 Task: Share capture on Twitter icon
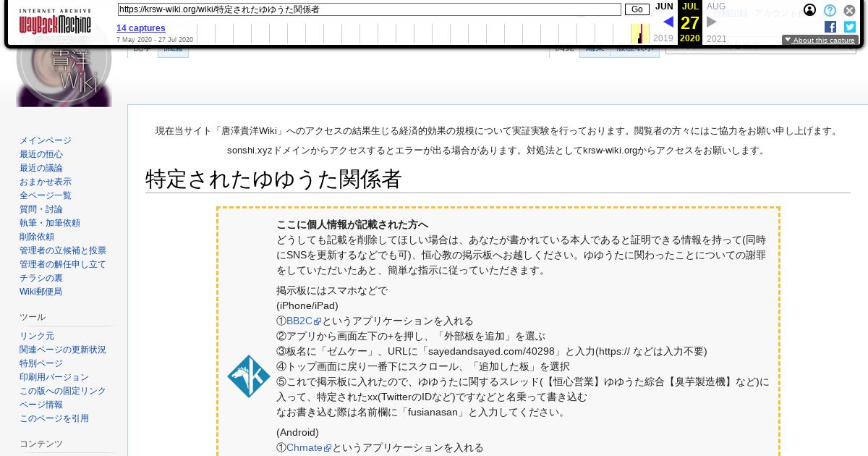850,27
